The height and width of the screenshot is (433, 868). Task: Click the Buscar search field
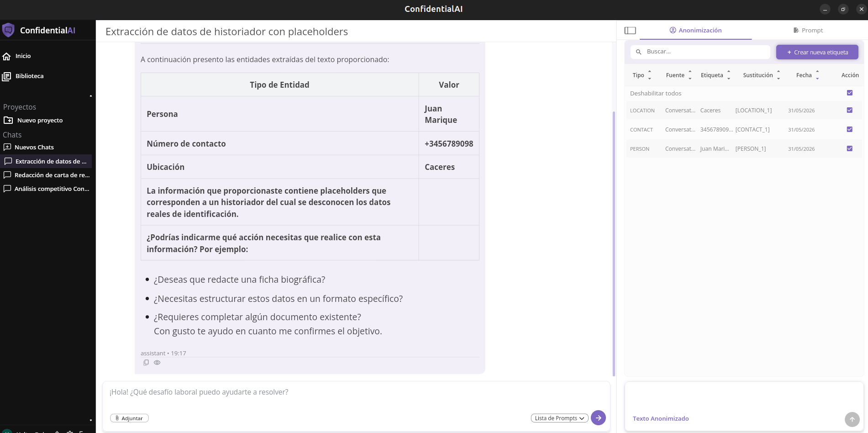pos(700,52)
